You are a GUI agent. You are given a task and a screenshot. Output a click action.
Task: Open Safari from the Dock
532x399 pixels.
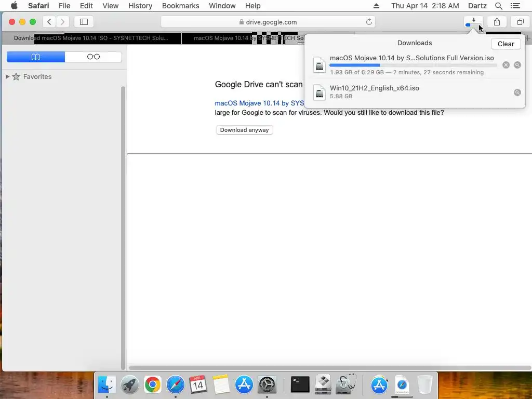click(x=176, y=384)
